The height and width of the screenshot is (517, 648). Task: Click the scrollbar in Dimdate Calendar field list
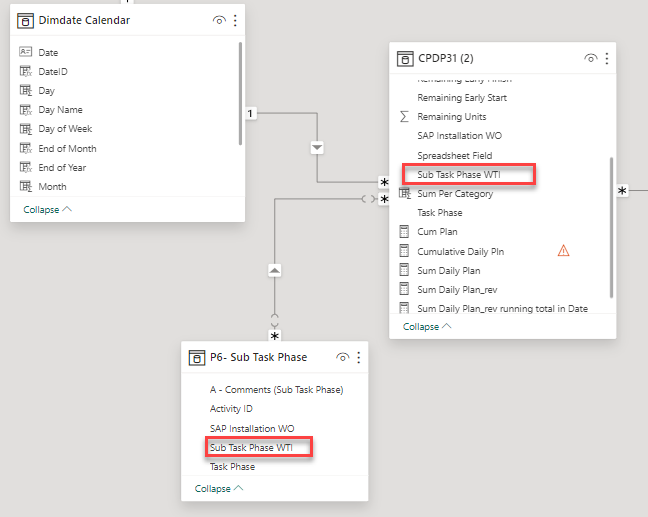coord(240,93)
